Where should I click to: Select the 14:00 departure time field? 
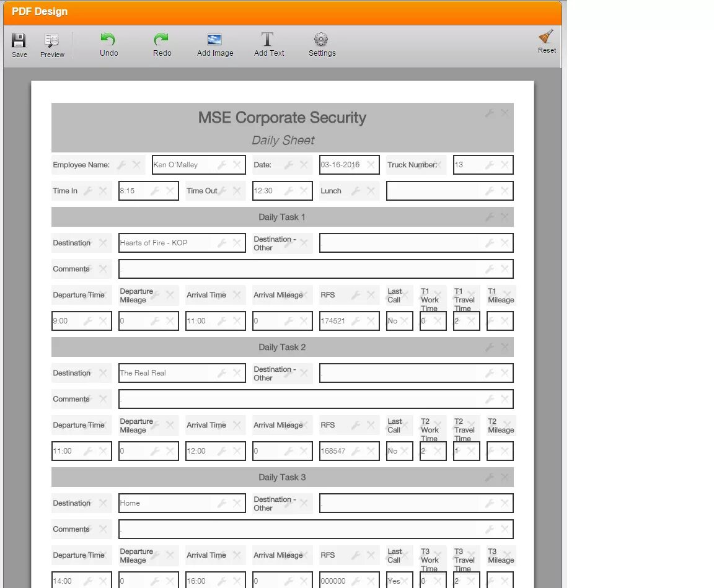point(82,581)
